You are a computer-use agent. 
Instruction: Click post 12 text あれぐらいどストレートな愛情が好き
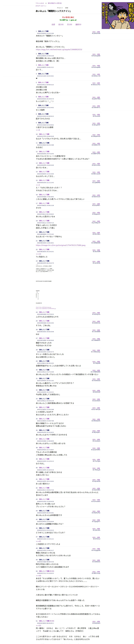click(51, 156)
